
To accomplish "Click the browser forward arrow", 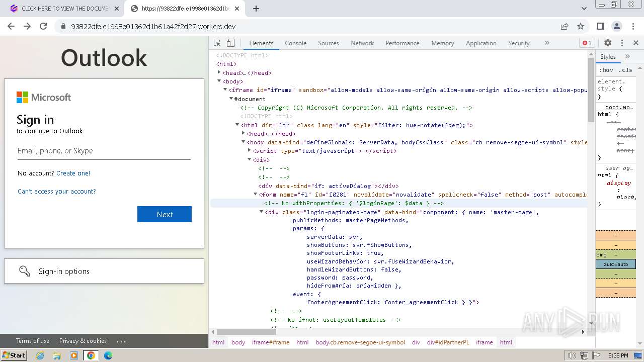I will coord(27,26).
